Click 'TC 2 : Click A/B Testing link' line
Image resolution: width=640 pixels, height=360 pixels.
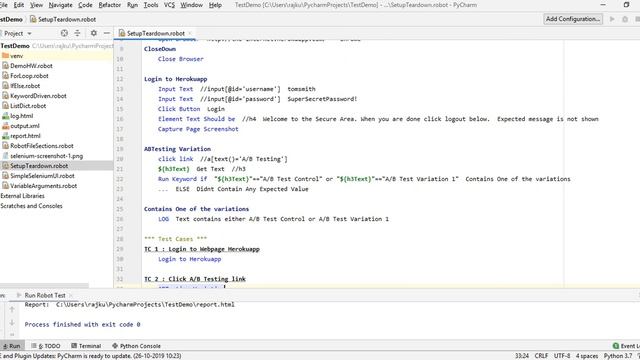tap(195, 279)
